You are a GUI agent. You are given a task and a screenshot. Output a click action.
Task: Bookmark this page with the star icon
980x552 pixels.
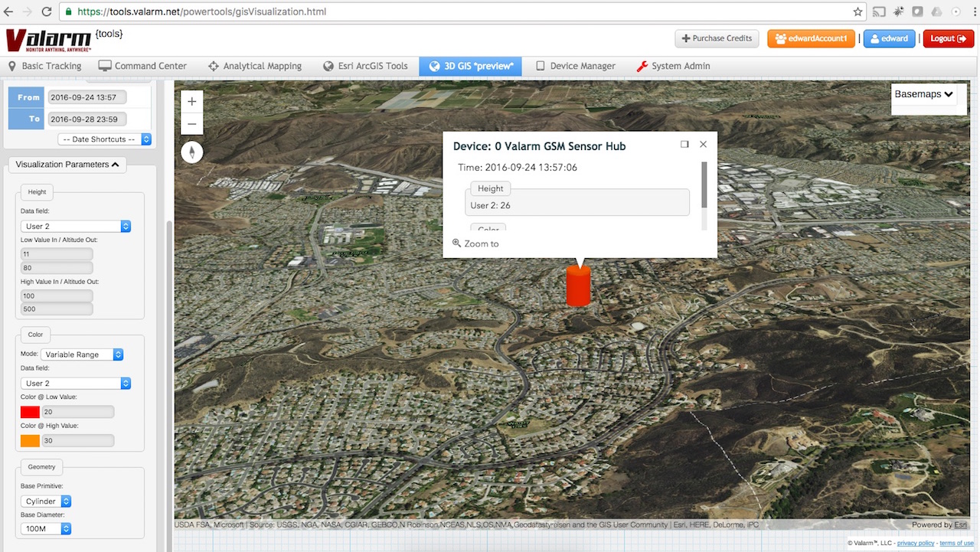point(857,11)
